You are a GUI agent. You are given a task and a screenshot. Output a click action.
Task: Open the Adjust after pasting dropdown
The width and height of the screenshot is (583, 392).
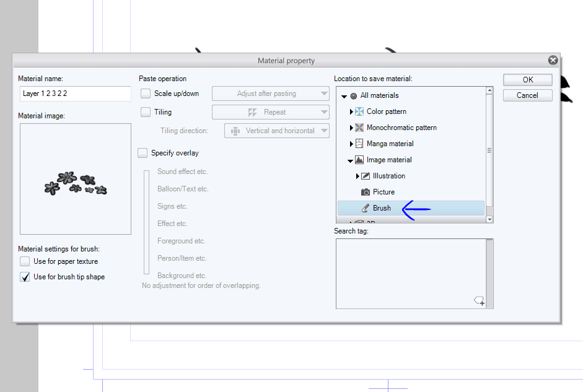click(271, 94)
